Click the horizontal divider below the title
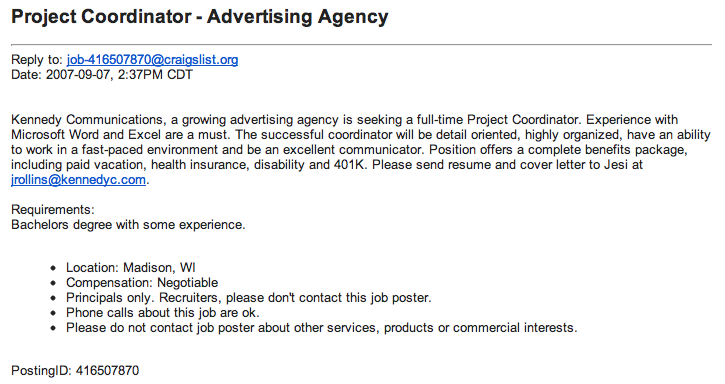Image resolution: width=725 pixels, height=384 pixels. point(362,44)
